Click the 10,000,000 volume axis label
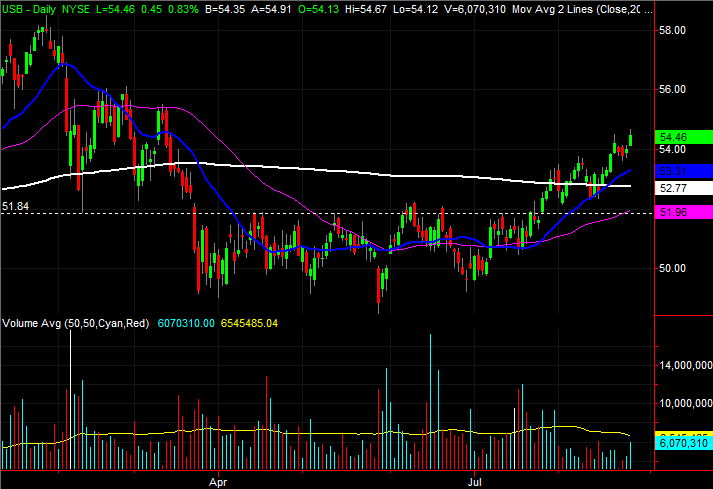 686,403
